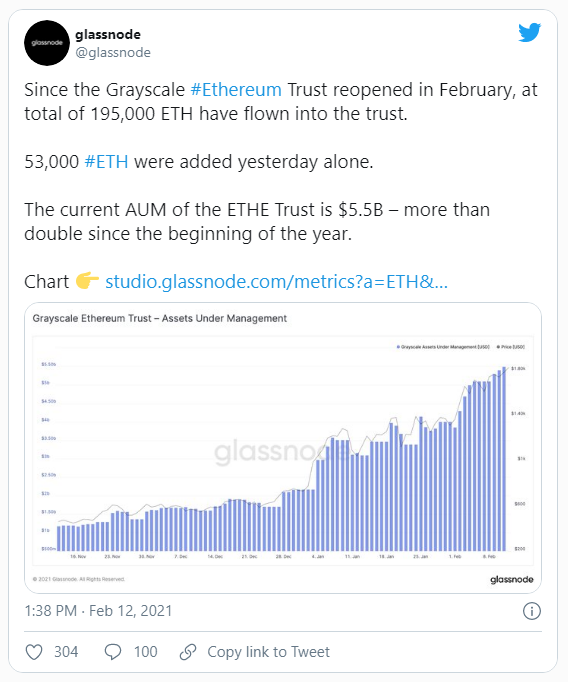Image resolution: width=568 pixels, height=682 pixels.
Task: Click the glassnode display name
Action: pyautogui.click(x=108, y=34)
